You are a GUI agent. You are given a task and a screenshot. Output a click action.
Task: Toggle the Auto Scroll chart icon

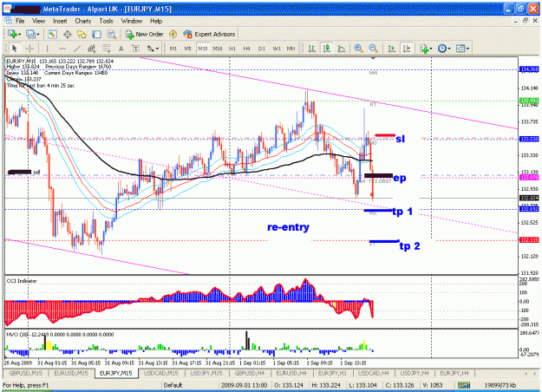coord(392,49)
